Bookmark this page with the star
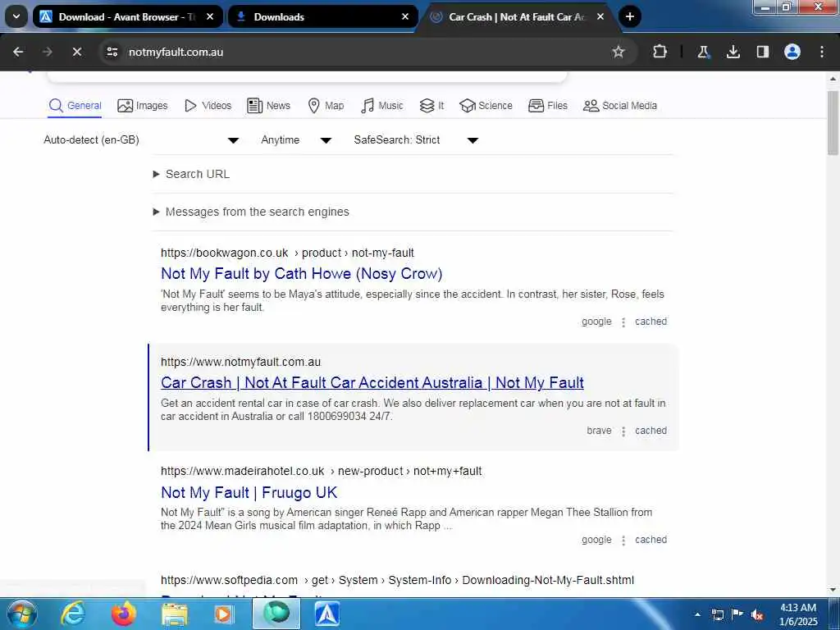The width and height of the screenshot is (840, 630). point(619,52)
